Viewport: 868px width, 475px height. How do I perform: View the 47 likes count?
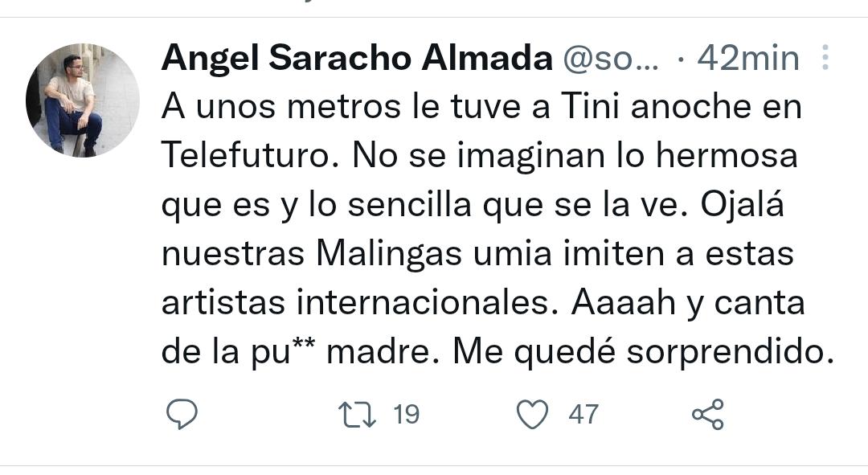(583, 415)
